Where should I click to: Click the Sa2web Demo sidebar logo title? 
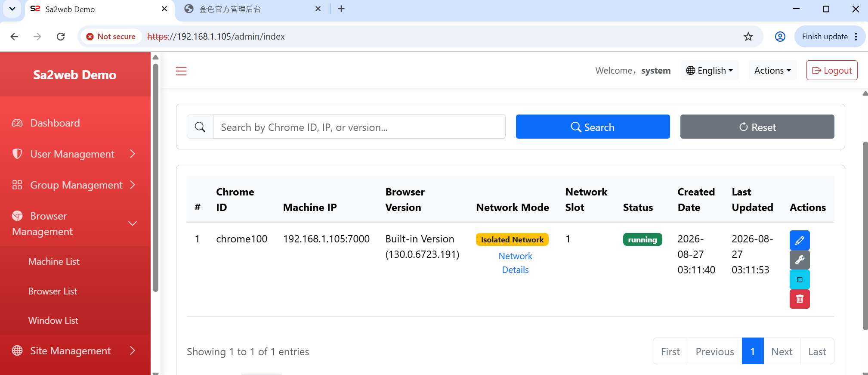pos(75,75)
